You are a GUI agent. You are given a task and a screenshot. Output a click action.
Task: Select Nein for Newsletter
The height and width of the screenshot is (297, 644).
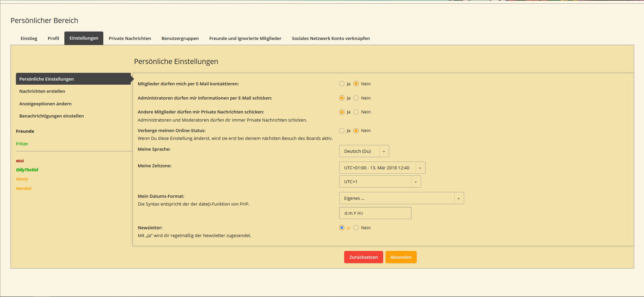click(x=356, y=228)
